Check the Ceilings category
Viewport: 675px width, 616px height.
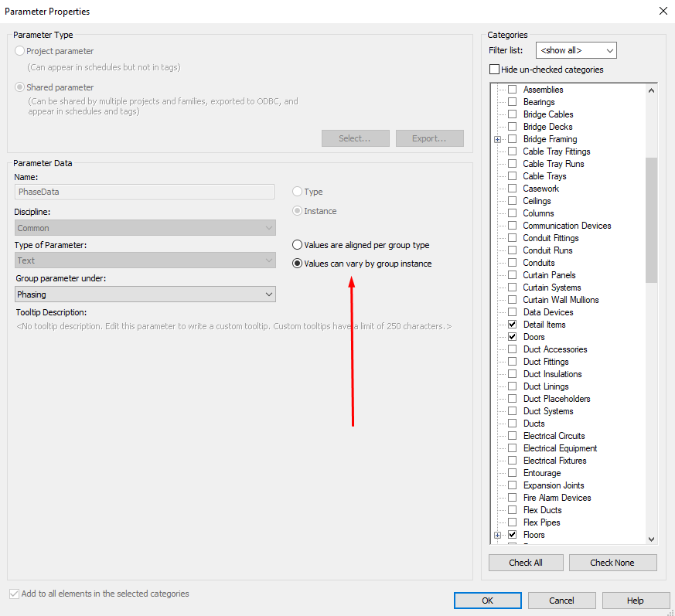512,200
